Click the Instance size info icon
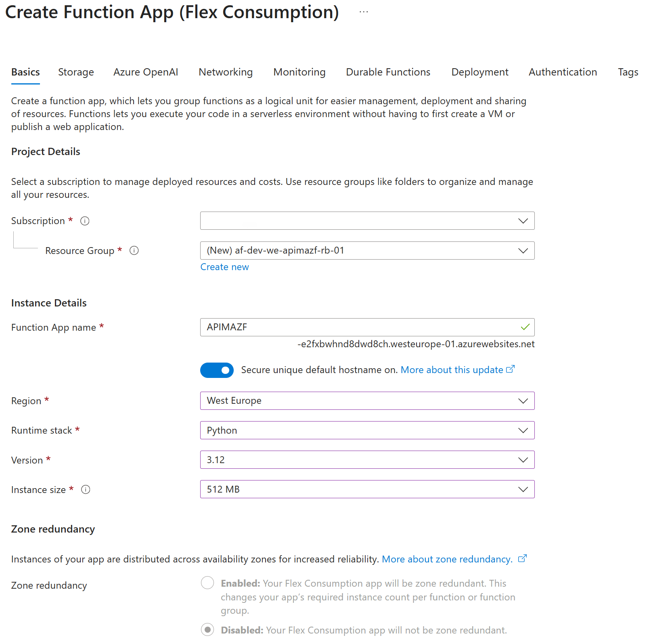This screenshot has height=644, width=649. coord(86,490)
